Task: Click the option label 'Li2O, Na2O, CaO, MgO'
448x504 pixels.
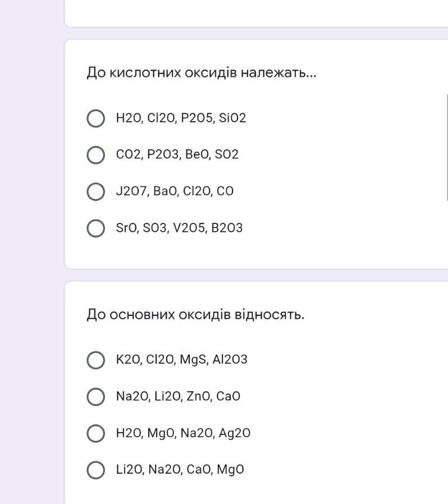Action: click(180, 470)
